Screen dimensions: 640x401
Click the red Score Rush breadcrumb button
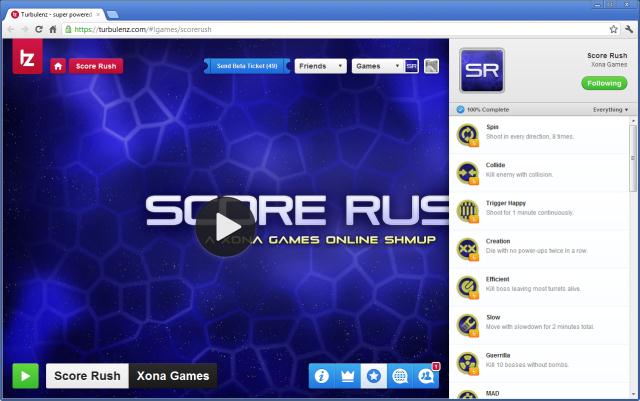[96, 66]
